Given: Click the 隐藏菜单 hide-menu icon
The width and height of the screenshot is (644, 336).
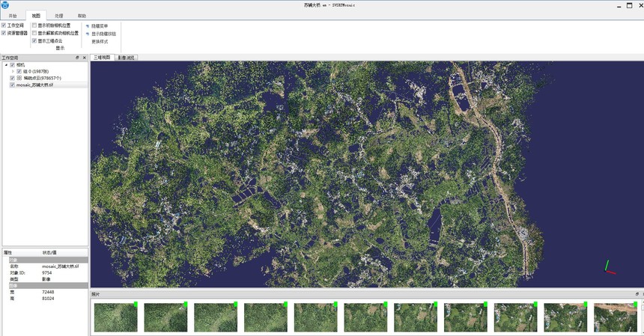Looking at the screenshot, I should (87, 26).
